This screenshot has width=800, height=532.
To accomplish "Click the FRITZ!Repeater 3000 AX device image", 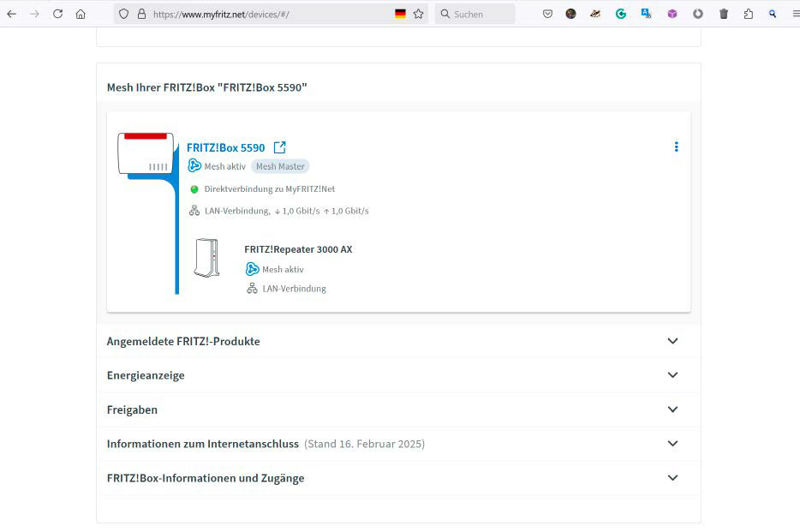I will tap(206, 258).
